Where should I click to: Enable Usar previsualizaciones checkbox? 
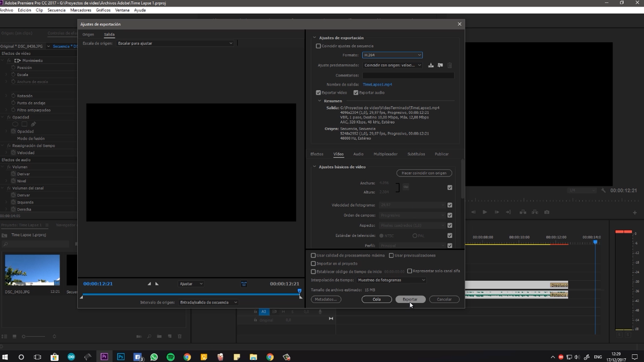coord(391,255)
